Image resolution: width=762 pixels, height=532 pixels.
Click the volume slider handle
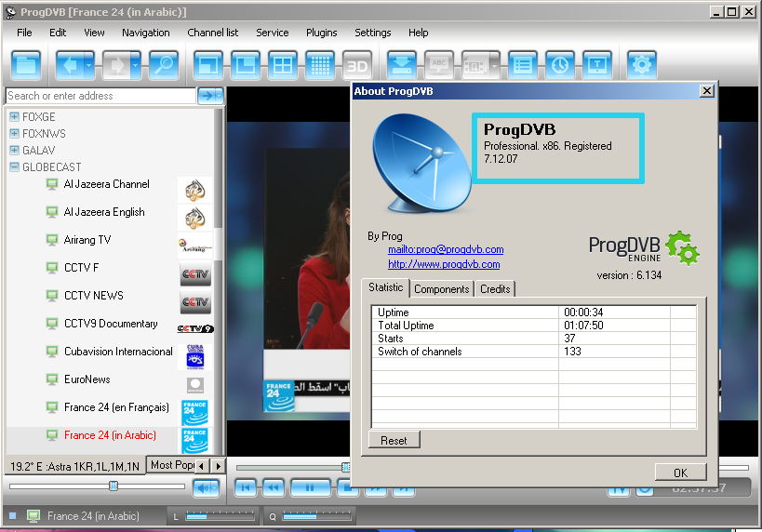point(114,485)
